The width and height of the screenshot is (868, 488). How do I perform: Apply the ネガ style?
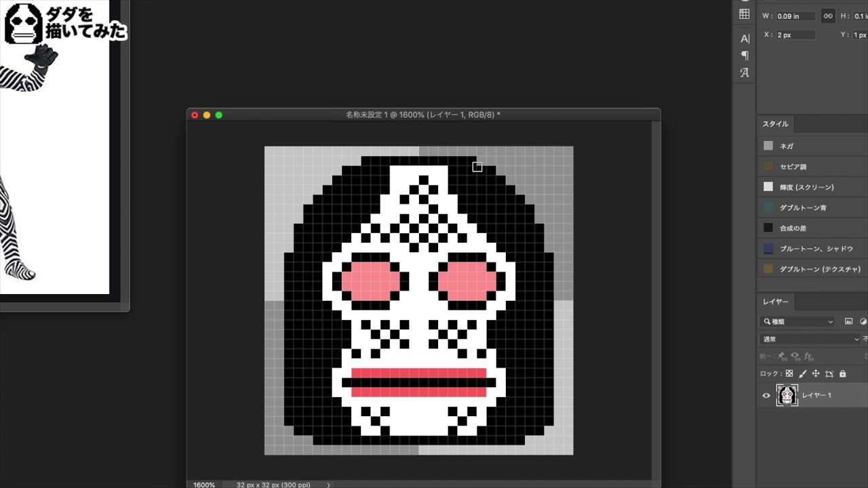tap(812, 146)
